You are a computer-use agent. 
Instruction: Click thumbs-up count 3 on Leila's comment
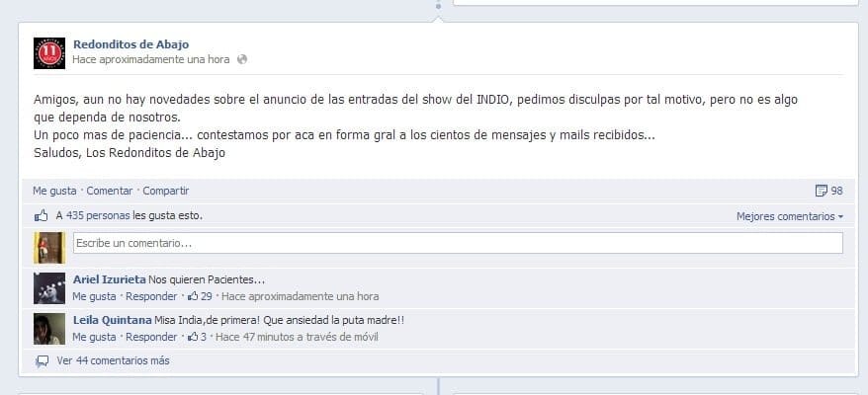point(197,337)
